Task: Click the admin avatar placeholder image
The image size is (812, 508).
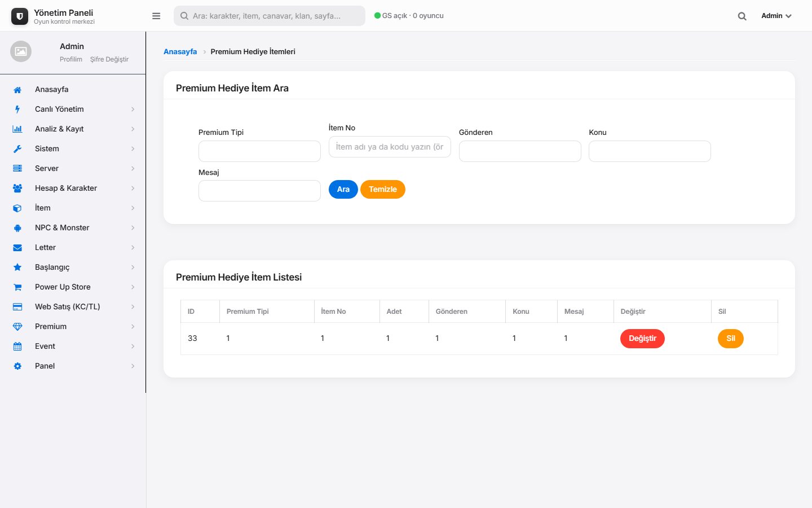Action: 21,51
